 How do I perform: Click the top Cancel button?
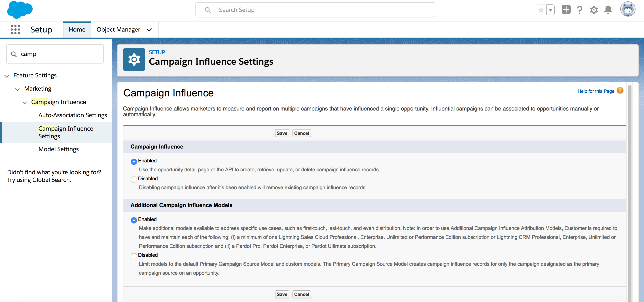tap(301, 133)
